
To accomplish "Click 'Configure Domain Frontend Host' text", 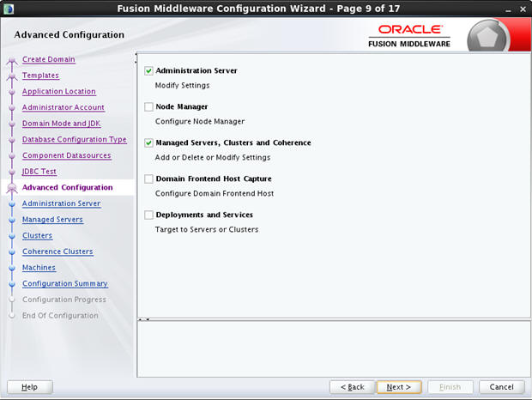I will pos(215,193).
